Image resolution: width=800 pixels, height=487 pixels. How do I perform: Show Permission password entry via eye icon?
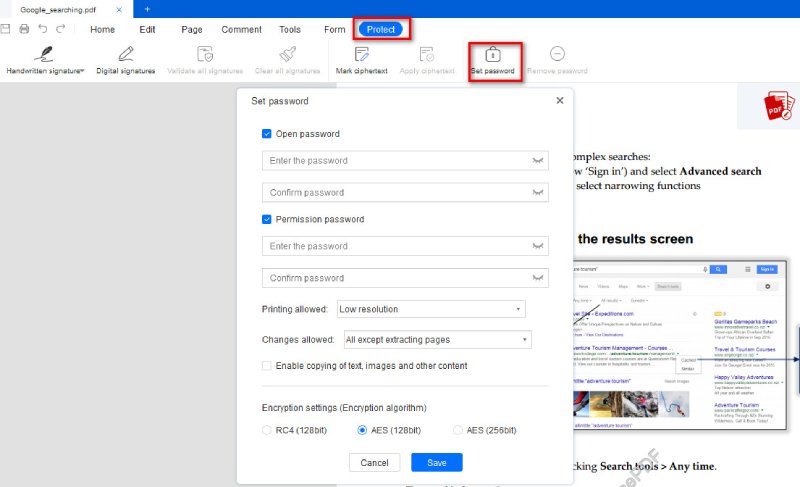(537, 246)
